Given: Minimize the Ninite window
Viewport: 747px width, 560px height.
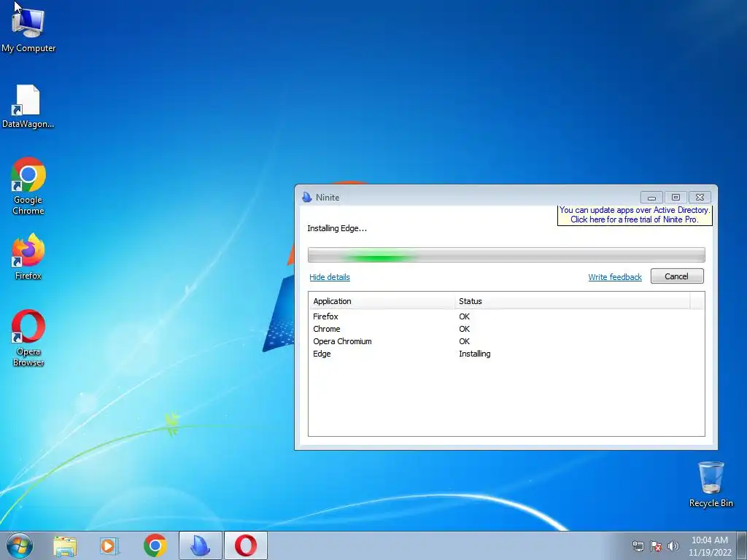Looking at the screenshot, I should point(651,197).
